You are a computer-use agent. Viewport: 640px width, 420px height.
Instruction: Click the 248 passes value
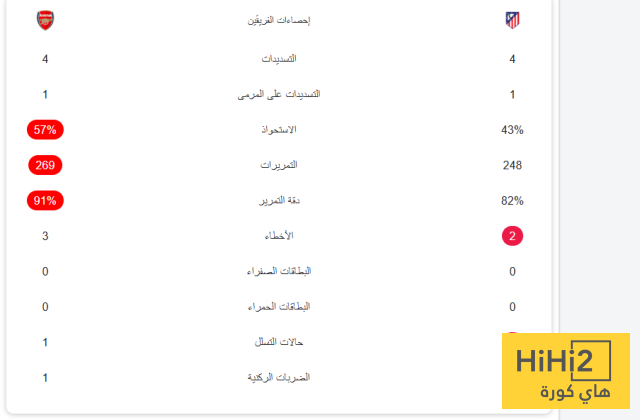tap(513, 165)
